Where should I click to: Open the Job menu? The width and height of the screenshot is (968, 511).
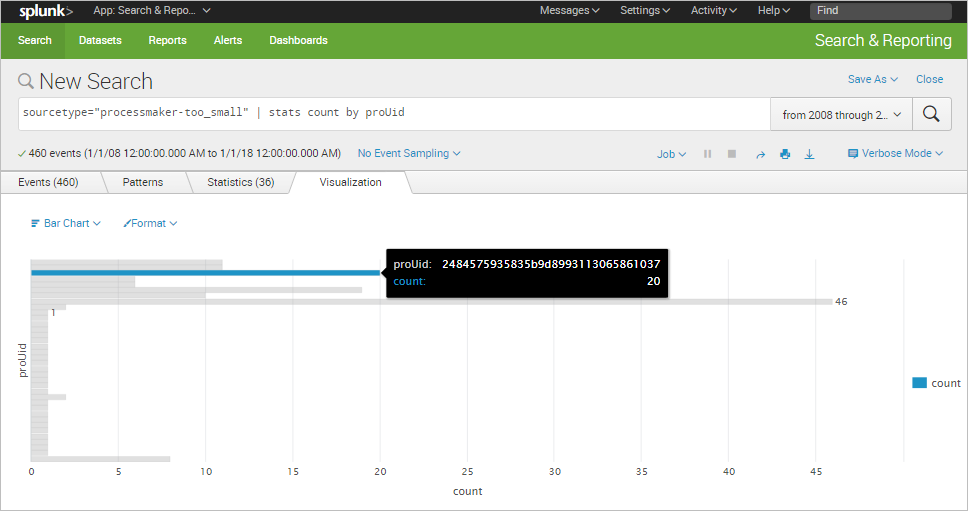click(671, 154)
